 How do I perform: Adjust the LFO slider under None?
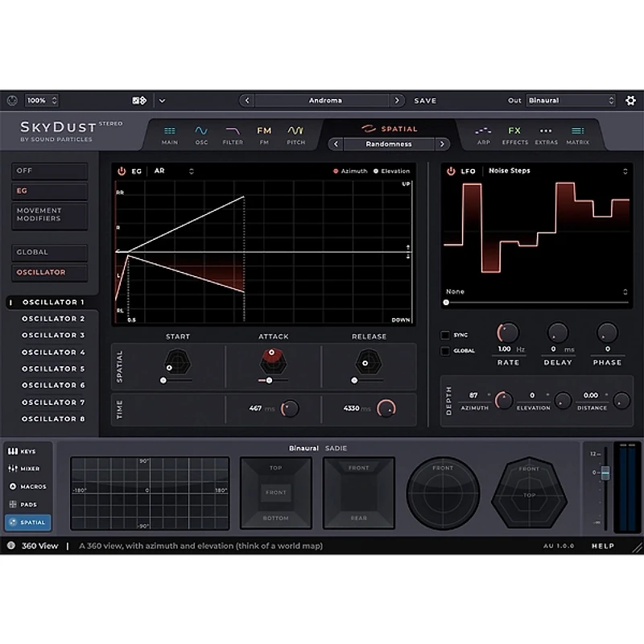tap(446, 303)
